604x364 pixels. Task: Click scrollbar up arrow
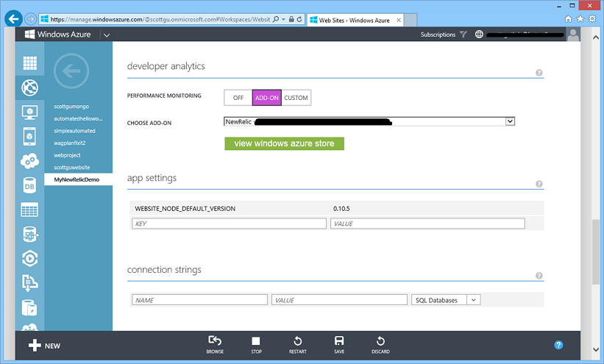click(595, 38)
